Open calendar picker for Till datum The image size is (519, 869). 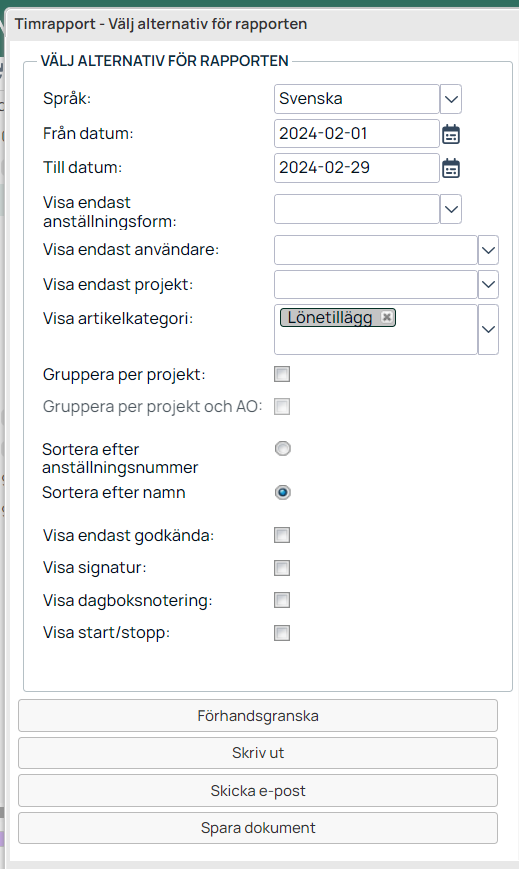(x=451, y=168)
